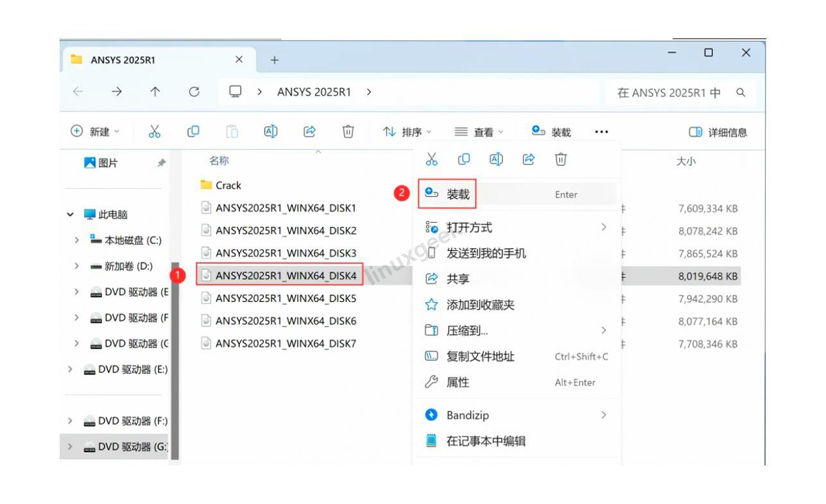This screenshot has width=826, height=504.
Task: Open the three-dots more options menu
Action: point(601,132)
